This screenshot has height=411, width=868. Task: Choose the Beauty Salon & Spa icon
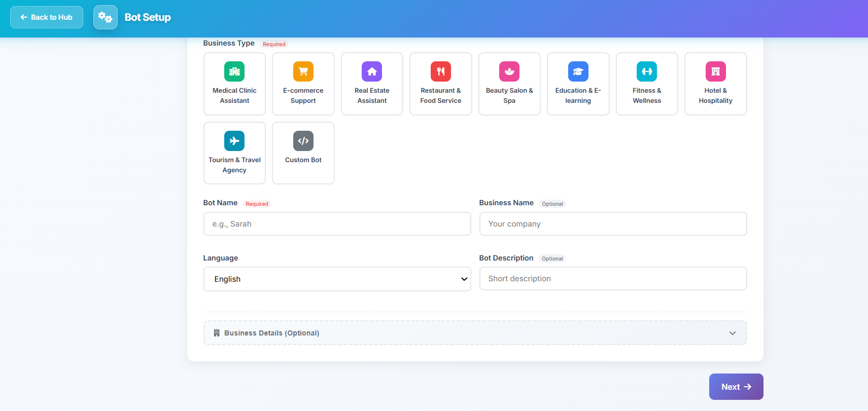click(509, 71)
